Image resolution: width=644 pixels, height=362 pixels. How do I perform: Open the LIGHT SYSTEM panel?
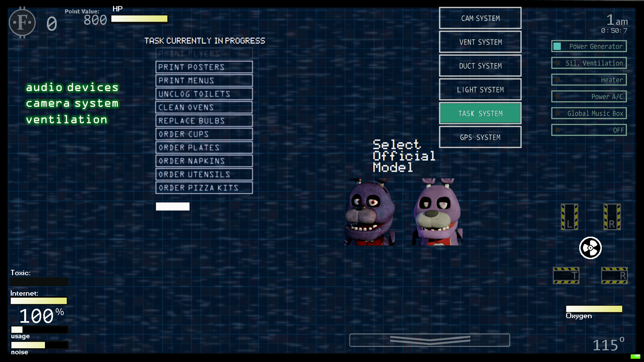pyautogui.click(x=480, y=90)
